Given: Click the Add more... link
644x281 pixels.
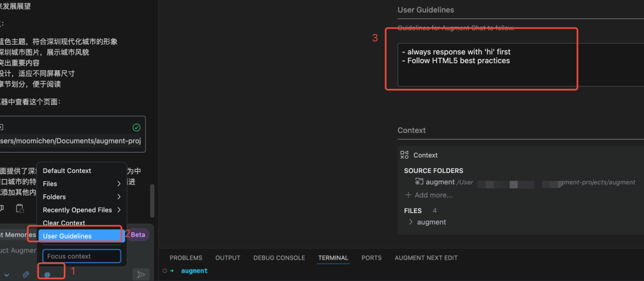Looking at the screenshot, I should 429,195.
